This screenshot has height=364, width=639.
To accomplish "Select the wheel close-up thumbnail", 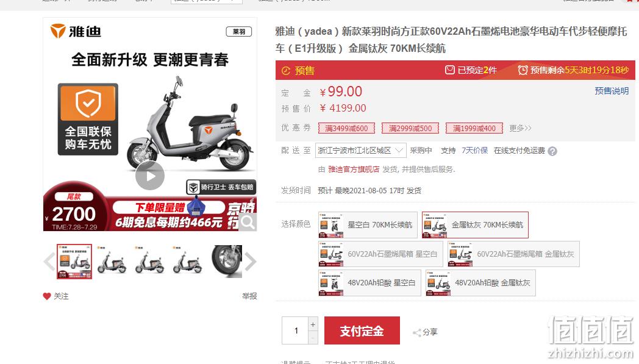I will 227,262.
